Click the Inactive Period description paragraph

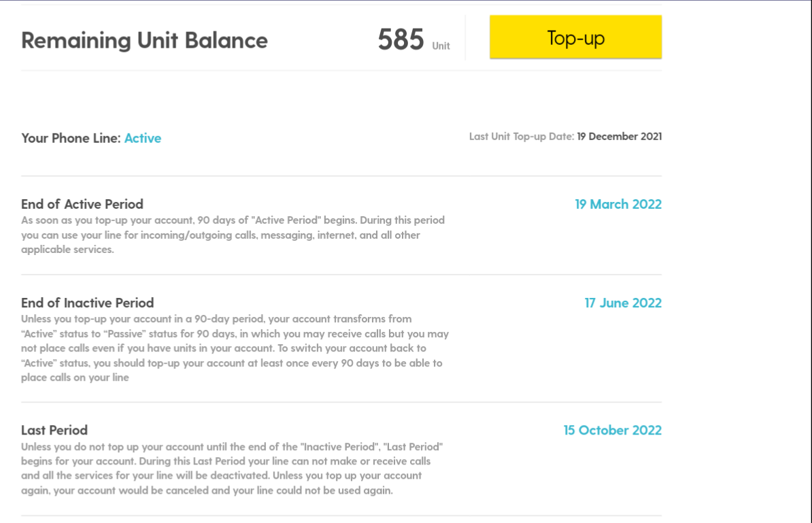235,348
